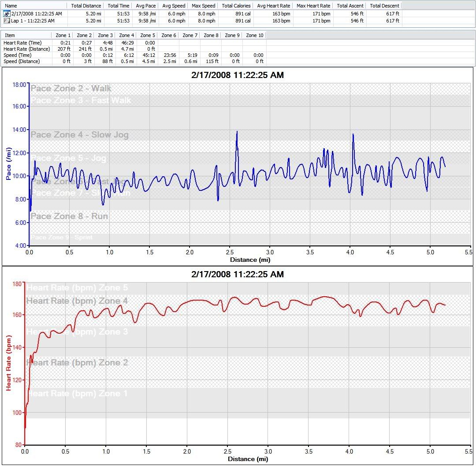Click the Zone 10 column header
This screenshot has width=476, height=469.
[254, 35]
